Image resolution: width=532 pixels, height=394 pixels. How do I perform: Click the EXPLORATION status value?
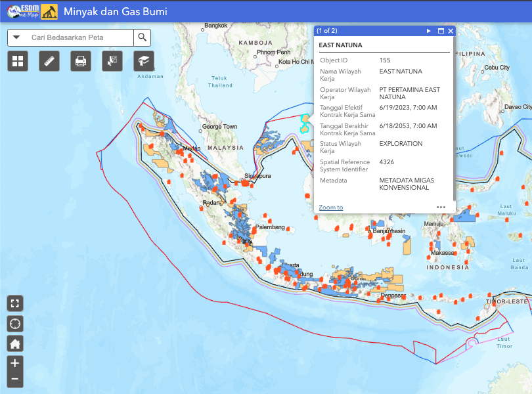[x=401, y=144]
